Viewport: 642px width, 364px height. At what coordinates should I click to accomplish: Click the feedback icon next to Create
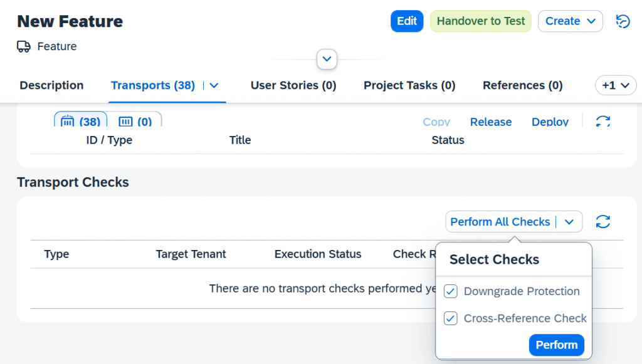pos(623,21)
